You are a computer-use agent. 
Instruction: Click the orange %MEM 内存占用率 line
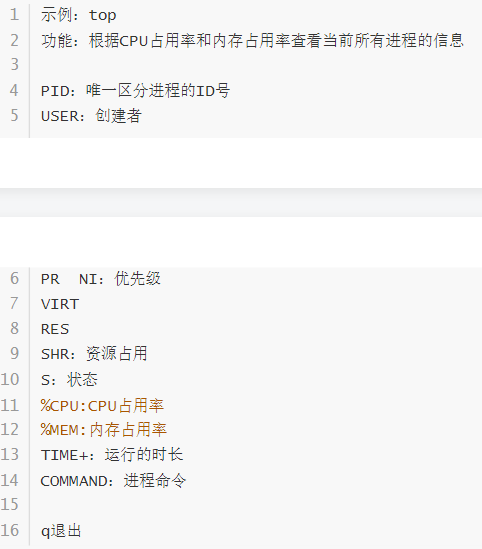click(x=104, y=430)
